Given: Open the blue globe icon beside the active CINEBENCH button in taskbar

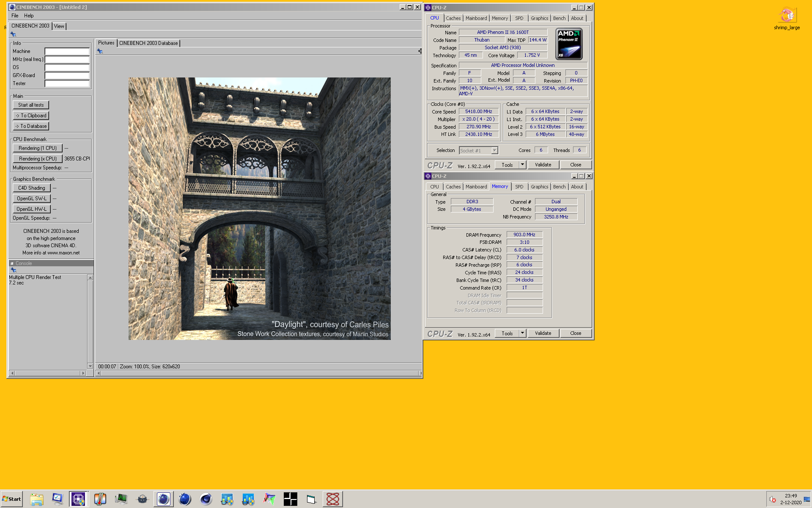Looking at the screenshot, I should click(185, 500).
